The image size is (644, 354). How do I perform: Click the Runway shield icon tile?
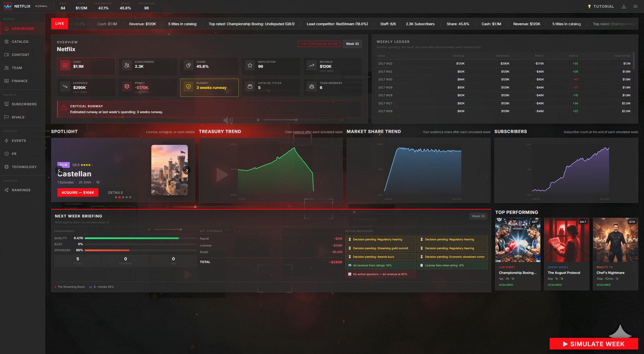pyautogui.click(x=189, y=87)
